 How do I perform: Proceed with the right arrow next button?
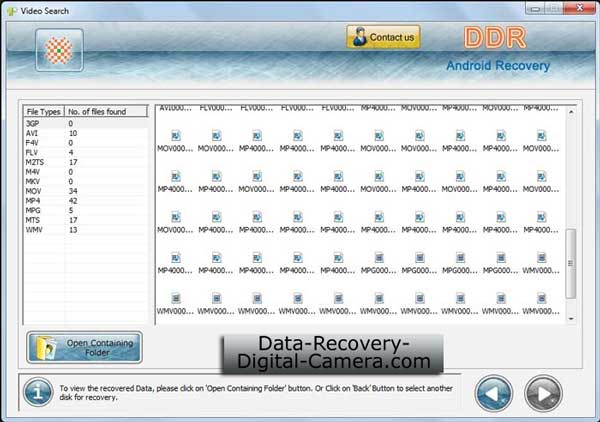(544, 391)
